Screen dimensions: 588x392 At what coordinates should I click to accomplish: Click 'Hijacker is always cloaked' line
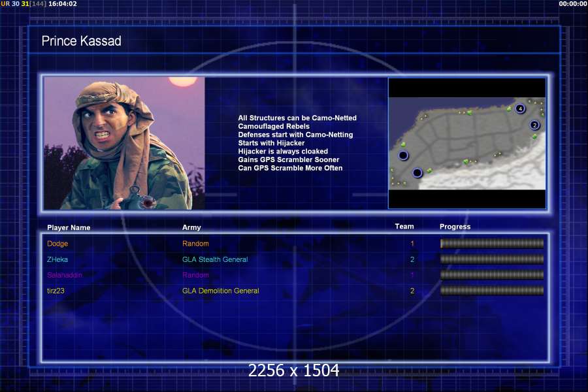tap(283, 151)
